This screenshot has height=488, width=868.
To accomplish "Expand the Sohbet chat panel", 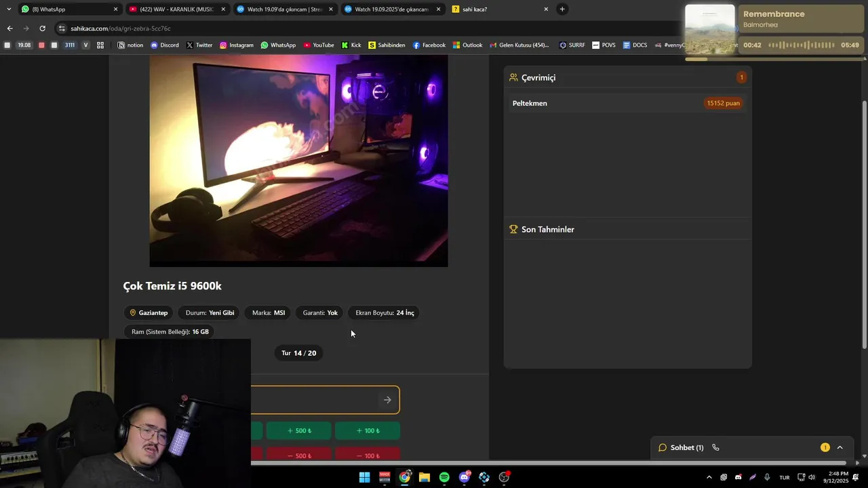I will (x=840, y=447).
